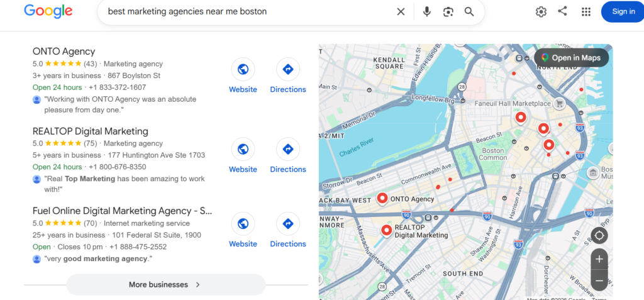
Task: Click ONTO Agency review snippet text
Action: coord(120,105)
